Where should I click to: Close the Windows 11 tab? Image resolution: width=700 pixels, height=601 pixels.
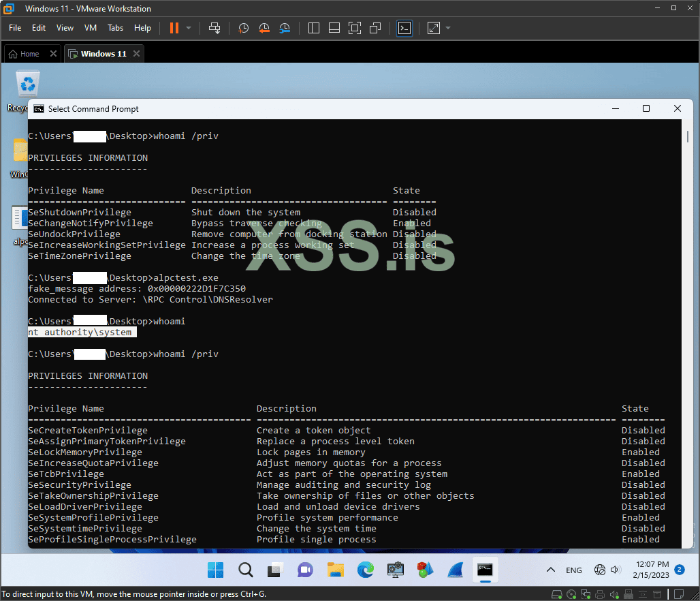coord(137,54)
